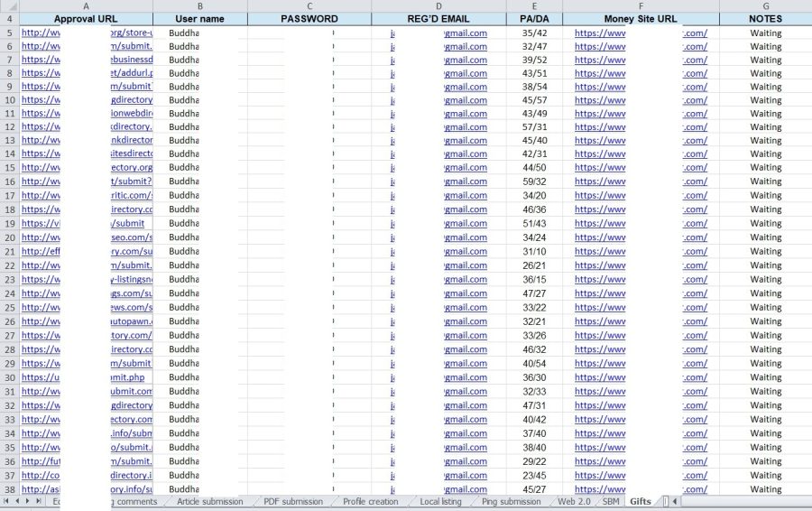The width and height of the screenshot is (812, 511).
Task: Select the 'PA/DA' header cell
Action: [534, 19]
